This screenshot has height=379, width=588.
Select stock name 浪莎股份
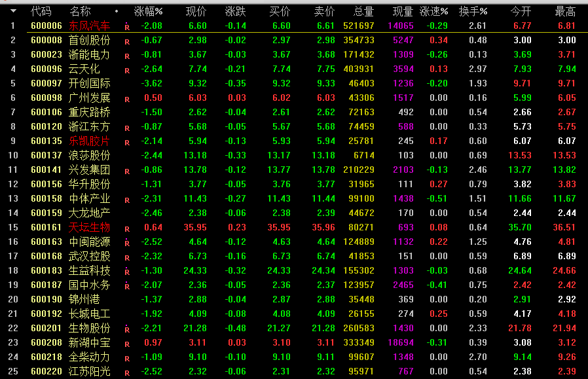click(x=89, y=155)
